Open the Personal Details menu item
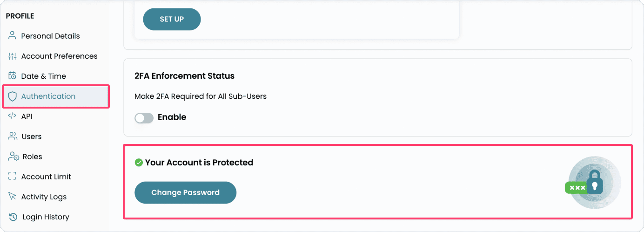The height and width of the screenshot is (232, 644). click(x=50, y=36)
